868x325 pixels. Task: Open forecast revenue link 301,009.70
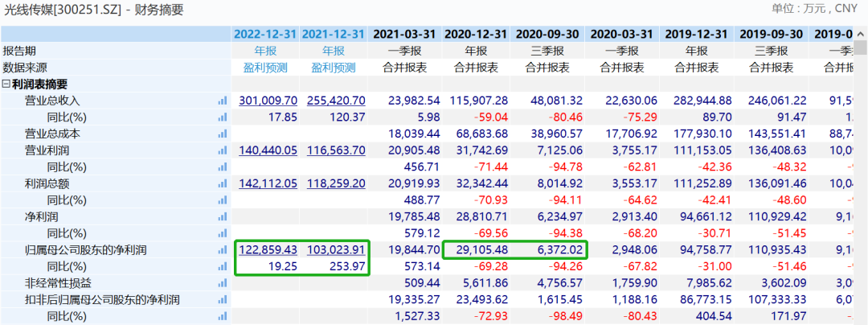point(268,101)
